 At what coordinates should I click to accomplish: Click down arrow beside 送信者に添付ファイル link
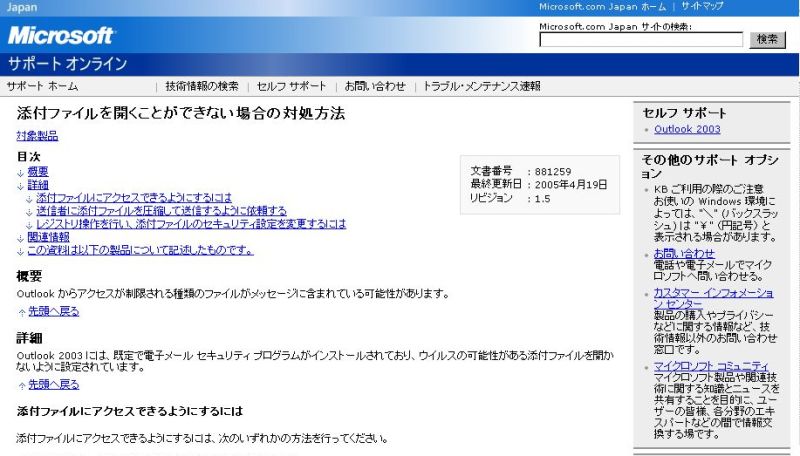coord(29,212)
